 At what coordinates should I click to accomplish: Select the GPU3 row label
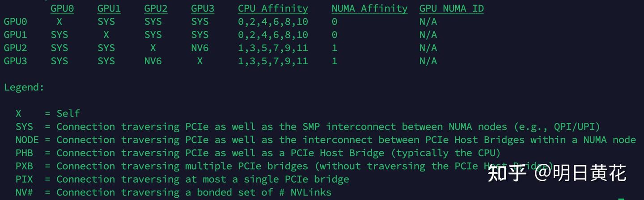coord(16,61)
